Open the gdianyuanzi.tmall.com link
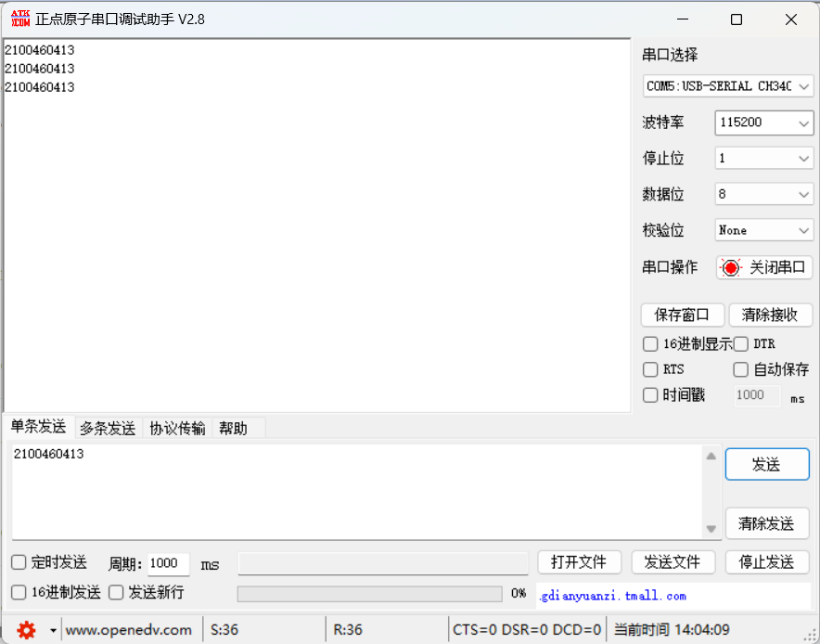This screenshot has width=820, height=644. (x=612, y=596)
